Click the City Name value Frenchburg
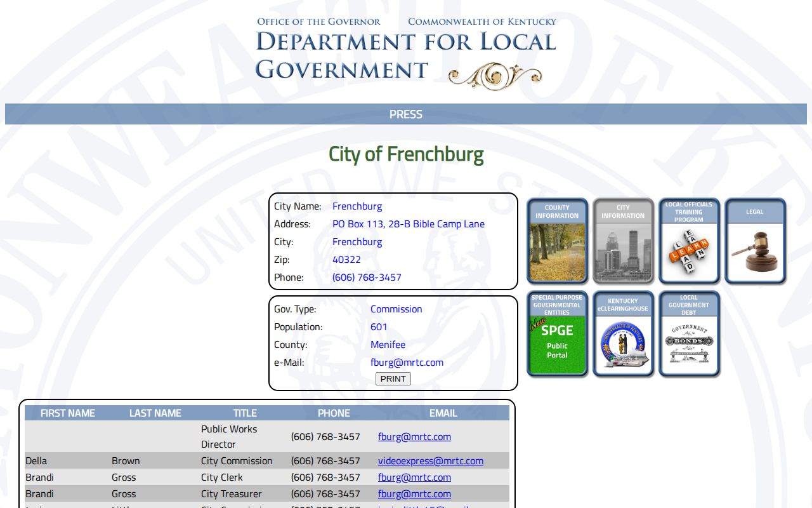Image resolution: width=812 pixels, height=508 pixels. tap(357, 206)
